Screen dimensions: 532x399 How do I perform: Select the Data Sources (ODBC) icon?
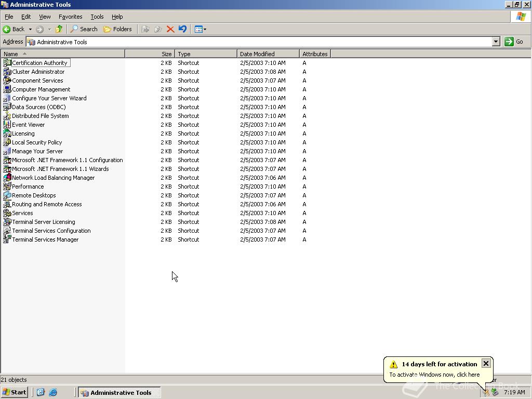click(7, 107)
